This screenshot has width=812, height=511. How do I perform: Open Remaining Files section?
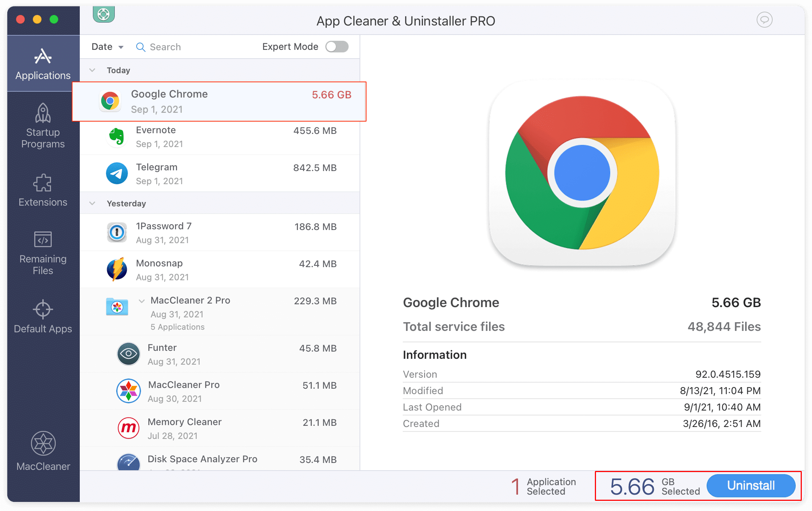click(43, 253)
